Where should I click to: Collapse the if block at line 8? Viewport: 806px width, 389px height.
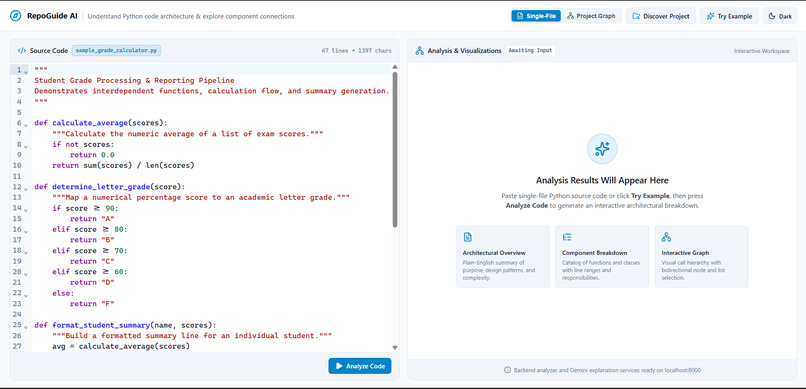click(26, 146)
